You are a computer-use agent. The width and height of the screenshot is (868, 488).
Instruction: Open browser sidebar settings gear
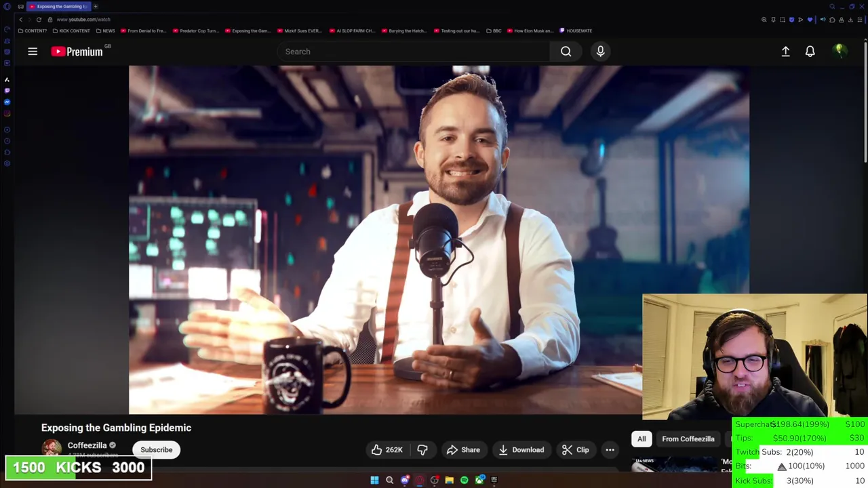coord(7,163)
